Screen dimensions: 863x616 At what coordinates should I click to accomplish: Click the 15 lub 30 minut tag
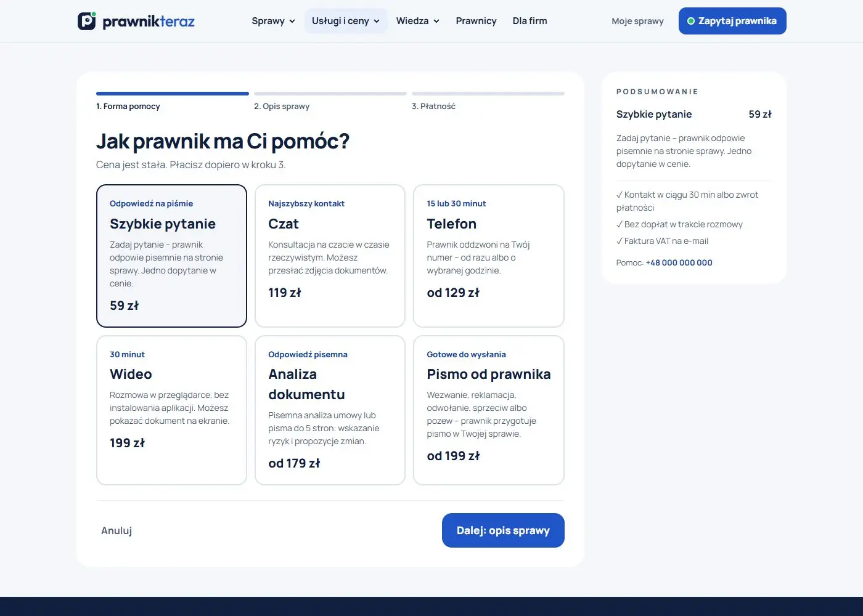pyautogui.click(x=456, y=203)
